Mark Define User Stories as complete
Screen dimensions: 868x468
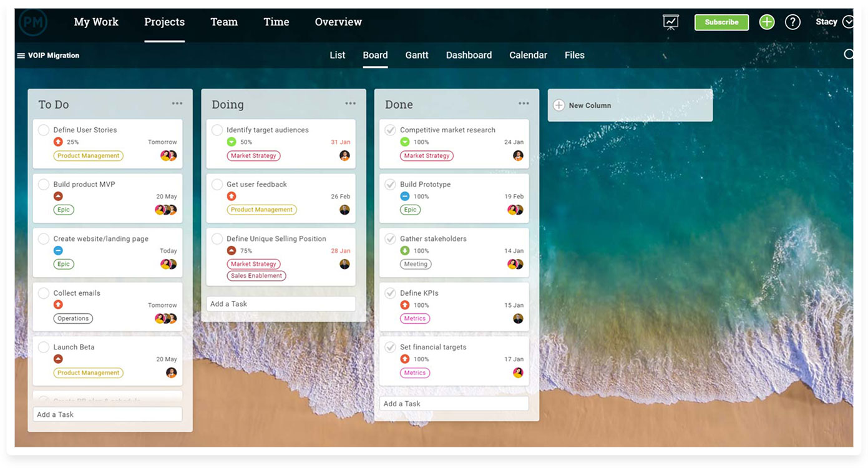click(x=44, y=130)
